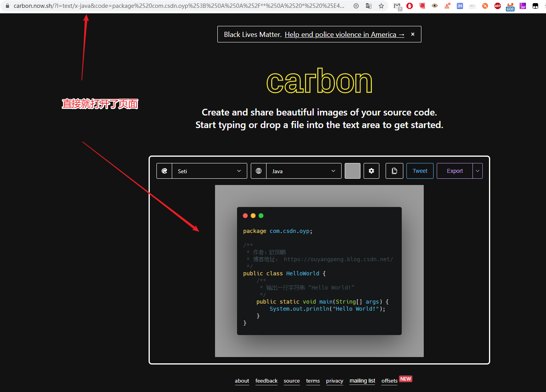This screenshot has height=392, width=546.
Task: Open the feedback footer link
Action: pos(267,381)
